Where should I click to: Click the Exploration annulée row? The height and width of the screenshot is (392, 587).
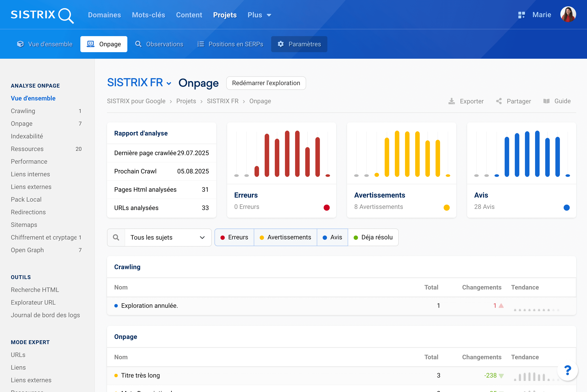[341, 306]
